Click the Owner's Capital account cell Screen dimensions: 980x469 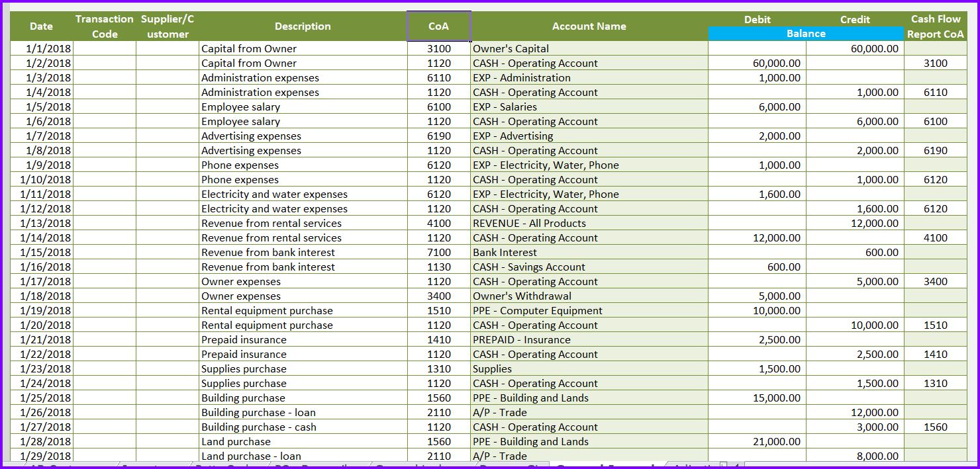[x=589, y=48]
